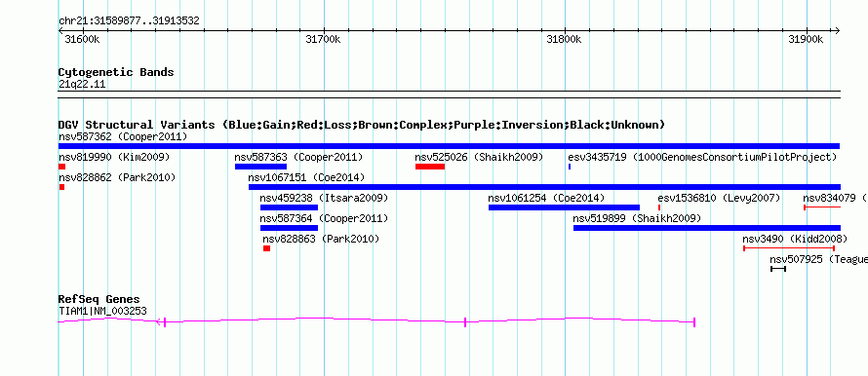Click the red nsv819990 loss marker
This screenshot has width=868, height=376.
[x=62, y=167]
